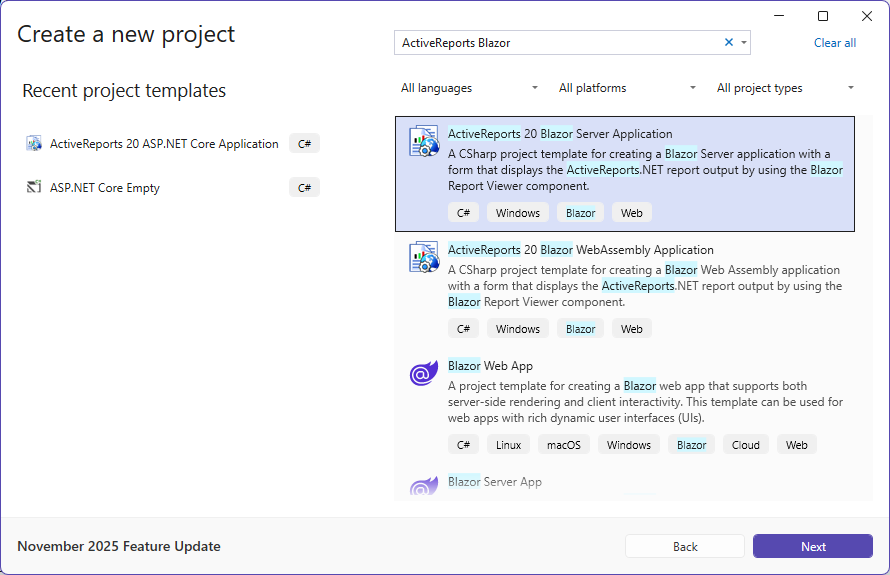Select ActiveReports 20 ASP.NET Core Application recent template
Screen dimensions: 890x575
tap(164, 144)
